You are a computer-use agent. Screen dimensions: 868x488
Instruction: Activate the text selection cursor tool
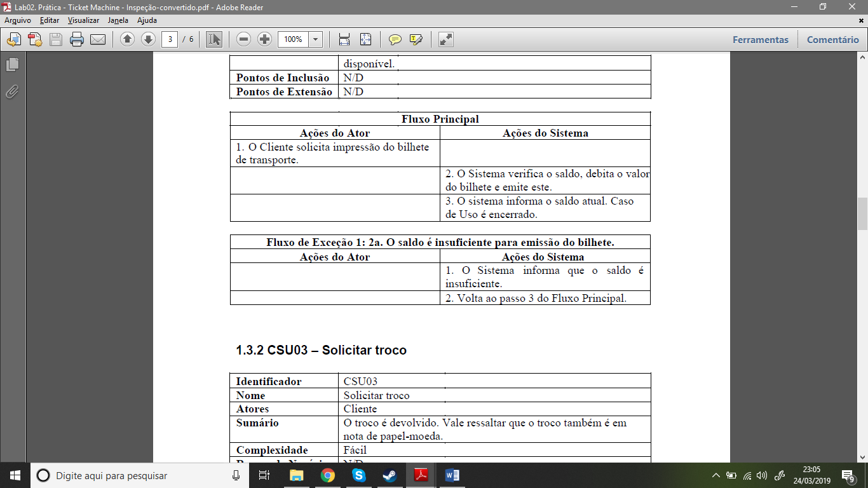pyautogui.click(x=214, y=39)
